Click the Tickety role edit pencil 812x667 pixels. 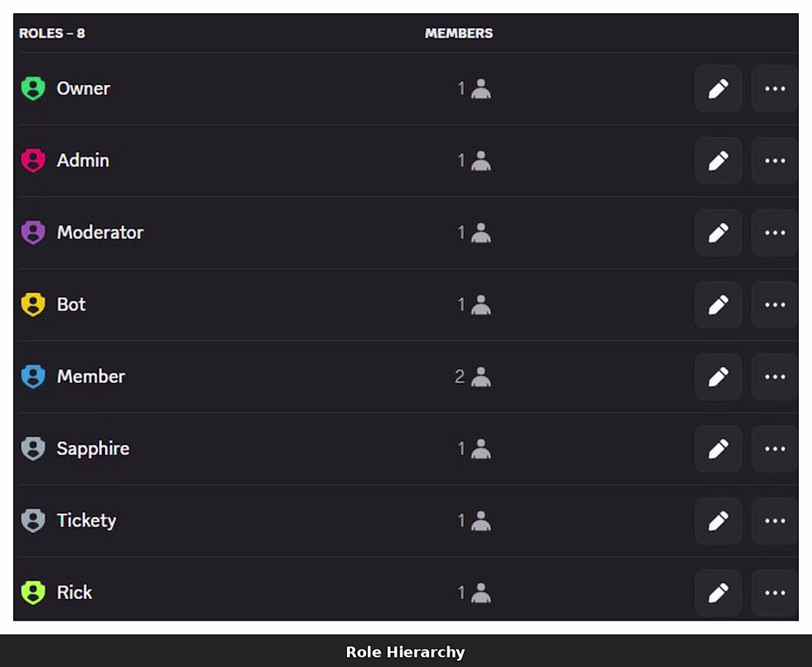click(x=718, y=521)
